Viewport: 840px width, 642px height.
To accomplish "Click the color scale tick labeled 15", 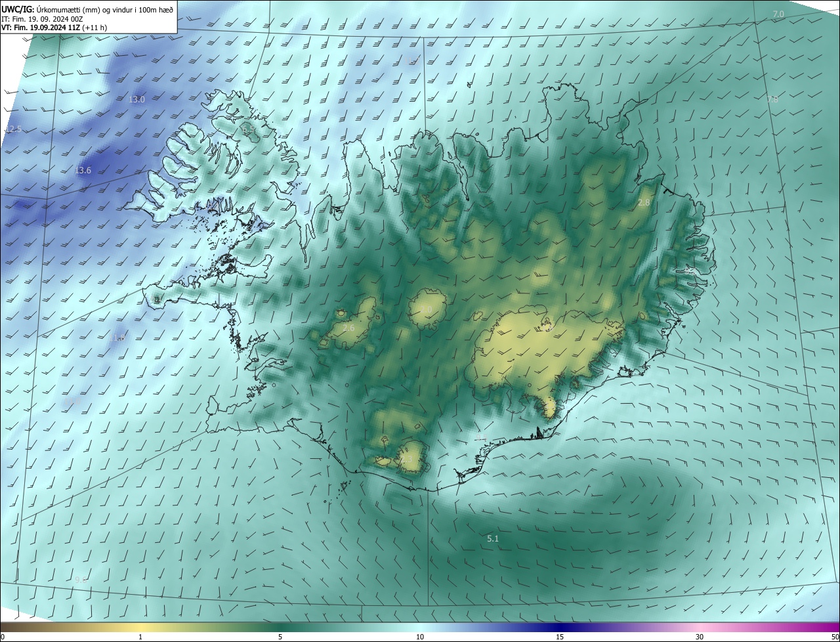I will pyautogui.click(x=560, y=637).
